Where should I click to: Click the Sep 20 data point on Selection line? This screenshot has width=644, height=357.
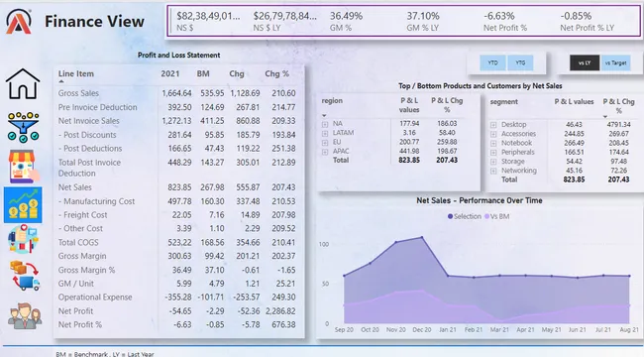tap(344, 276)
